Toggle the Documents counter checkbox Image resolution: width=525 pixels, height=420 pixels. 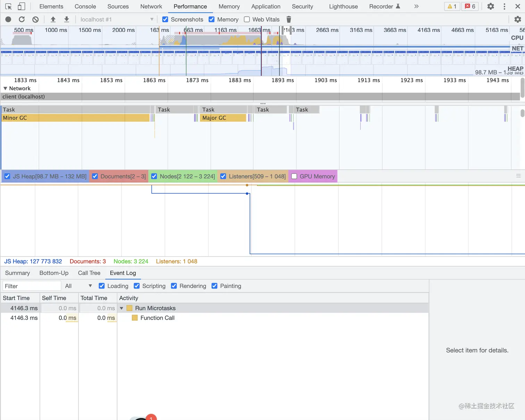tap(95, 176)
